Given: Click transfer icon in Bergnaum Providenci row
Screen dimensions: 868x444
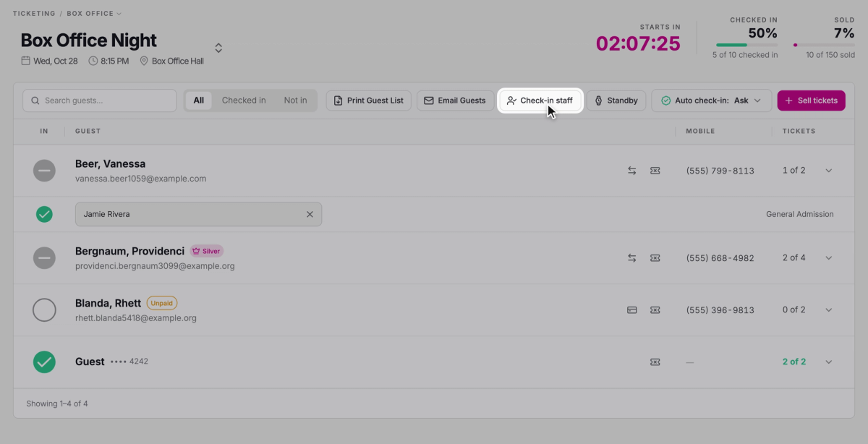Looking at the screenshot, I should [631, 258].
